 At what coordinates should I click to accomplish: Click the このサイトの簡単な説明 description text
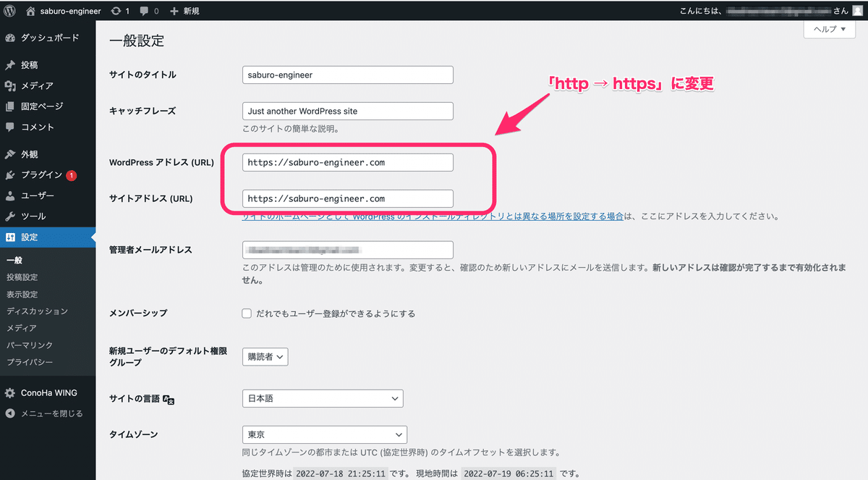[x=291, y=130]
